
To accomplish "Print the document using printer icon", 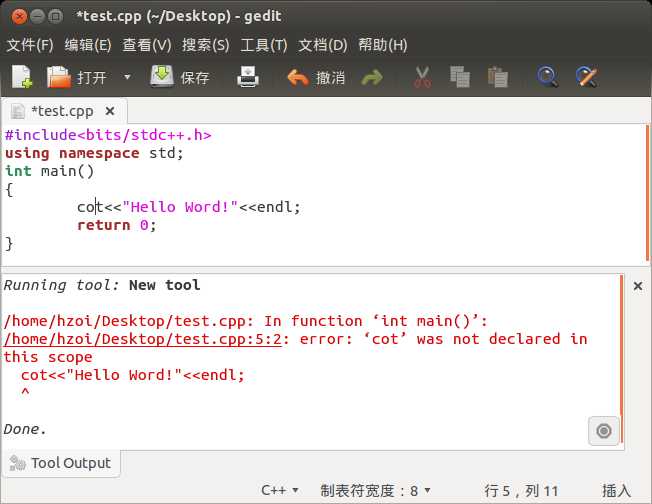I will pyautogui.click(x=248, y=77).
